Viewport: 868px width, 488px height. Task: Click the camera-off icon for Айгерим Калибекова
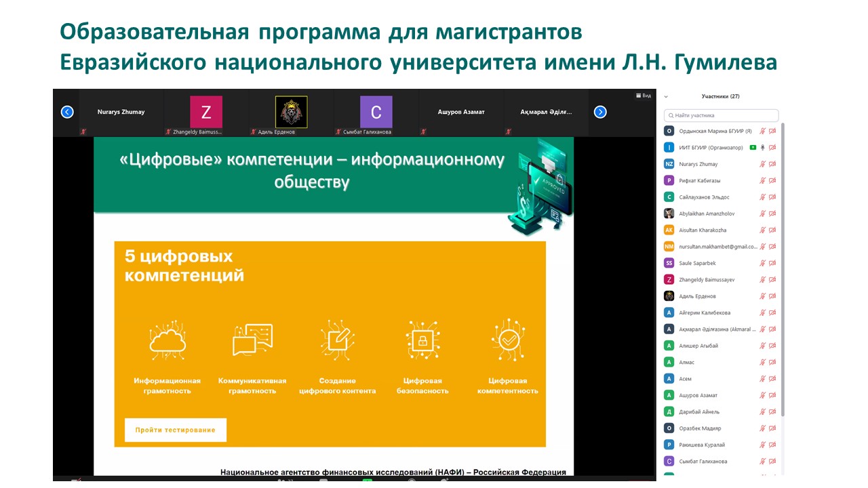[772, 313]
